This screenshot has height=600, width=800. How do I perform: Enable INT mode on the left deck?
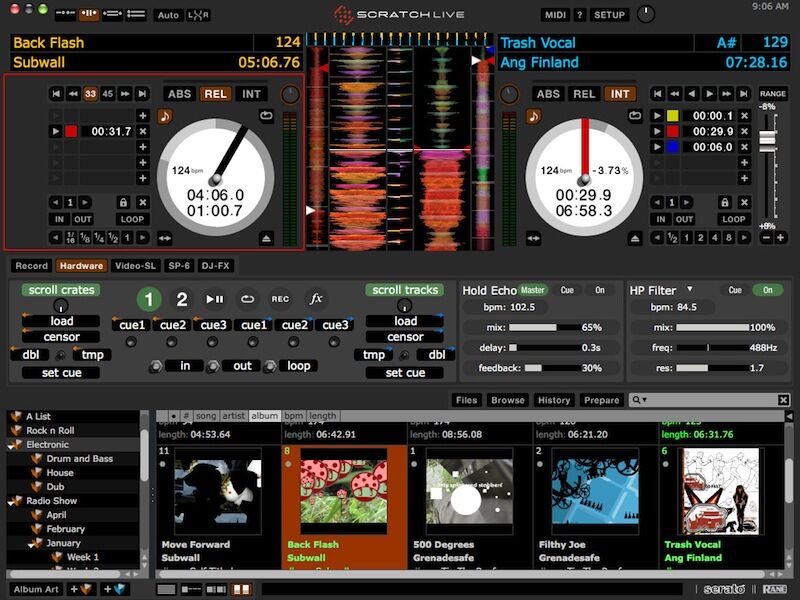point(250,94)
